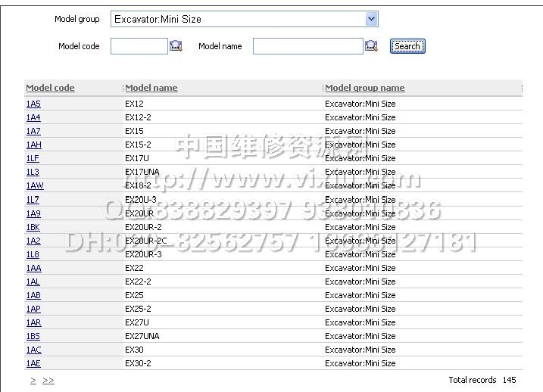Sort by Model name column header
Viewport: 543px width, 392px height.
(151, 88)
